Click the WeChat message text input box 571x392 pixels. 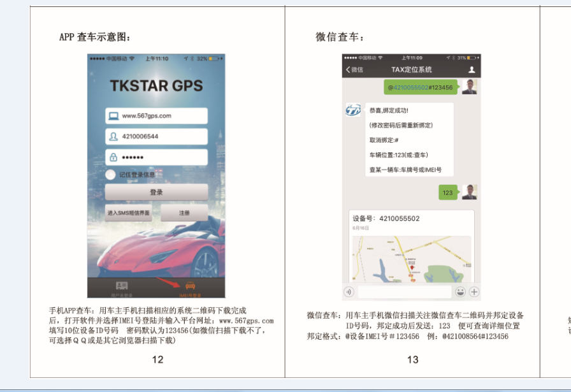pos(405,292)
